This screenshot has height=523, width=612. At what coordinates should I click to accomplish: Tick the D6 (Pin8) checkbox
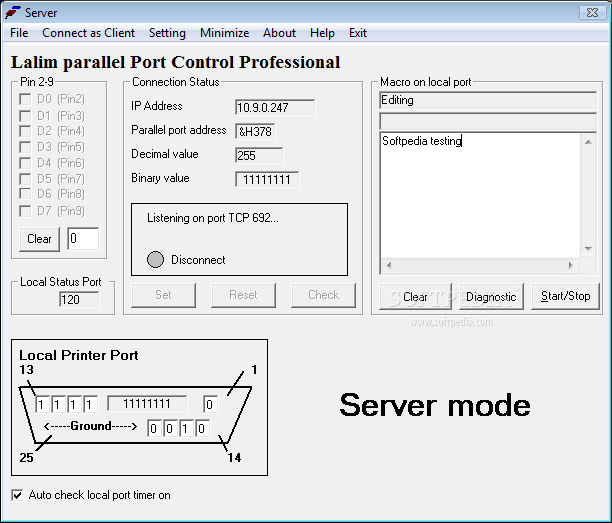pos(25,194)
